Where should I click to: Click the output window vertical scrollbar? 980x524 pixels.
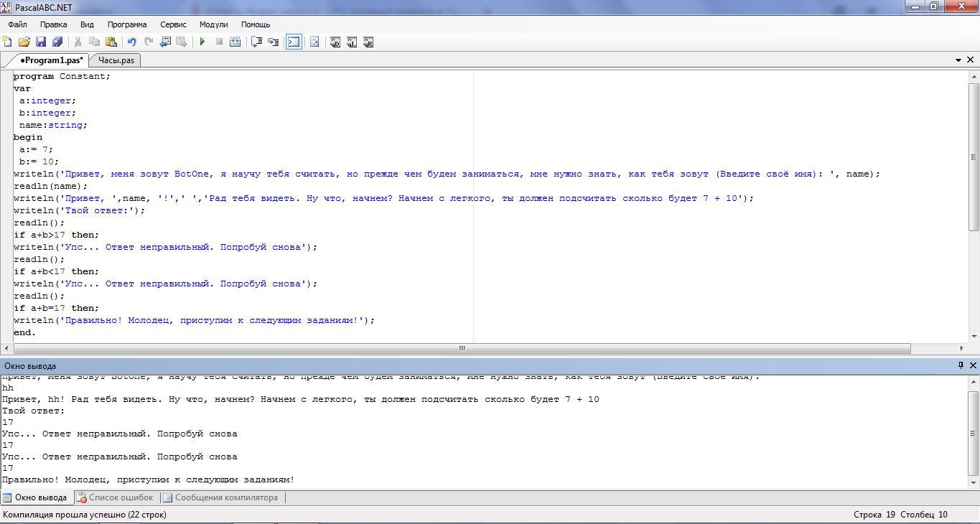[974, 434]
